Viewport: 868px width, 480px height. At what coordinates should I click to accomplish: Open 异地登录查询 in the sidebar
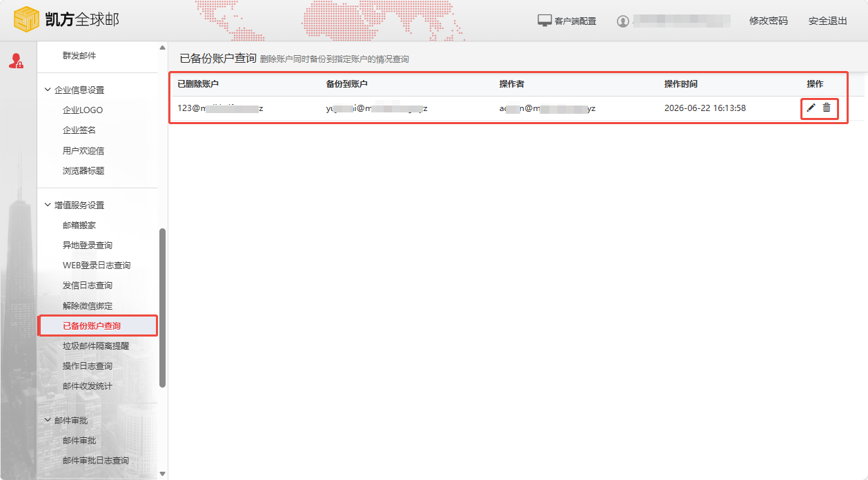[88, 245]
